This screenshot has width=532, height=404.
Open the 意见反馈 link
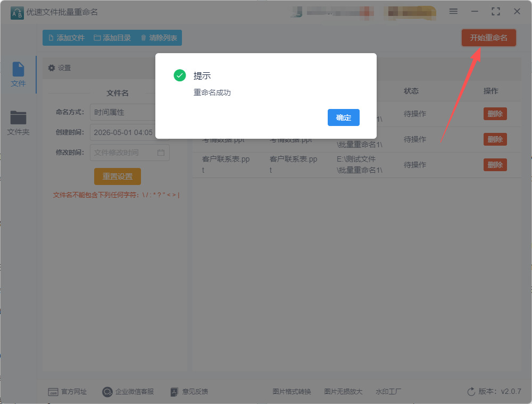189,391
